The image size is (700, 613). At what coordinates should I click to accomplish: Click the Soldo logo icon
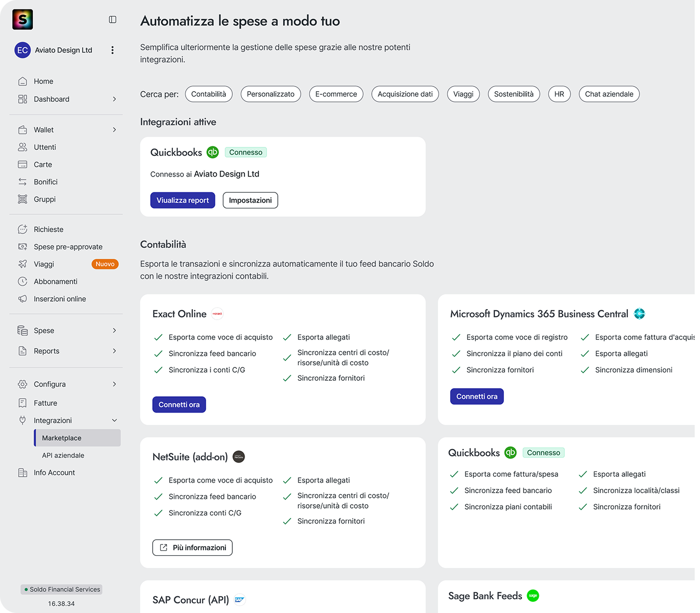[x=22, y=20]
